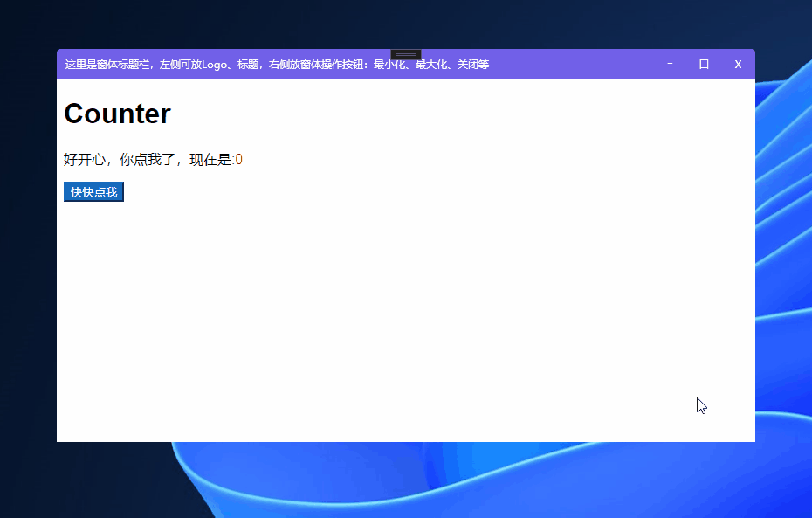Screen dimensions: 812x518
Task: Click the minimize icon on the purple title bar
Action: point(669,64)
